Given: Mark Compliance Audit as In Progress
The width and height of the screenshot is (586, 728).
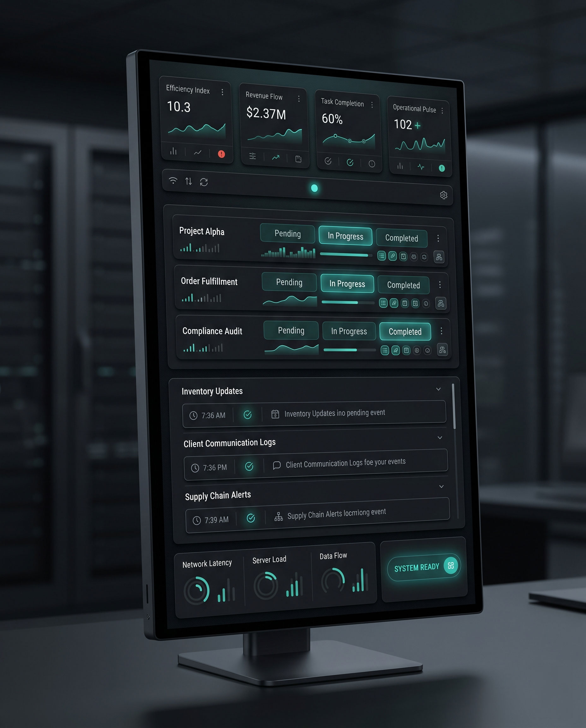Looking at the screenshot, I should (349, 331).
